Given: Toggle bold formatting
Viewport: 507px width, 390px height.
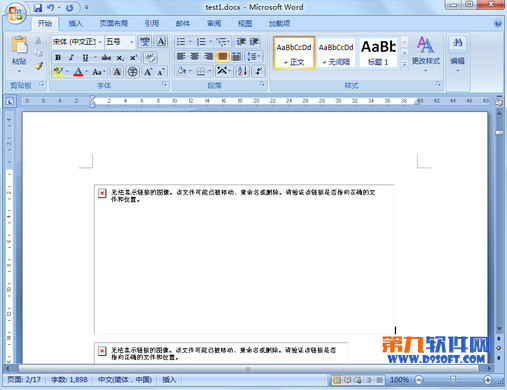Looking at the screenshot, I should point(58,57).
